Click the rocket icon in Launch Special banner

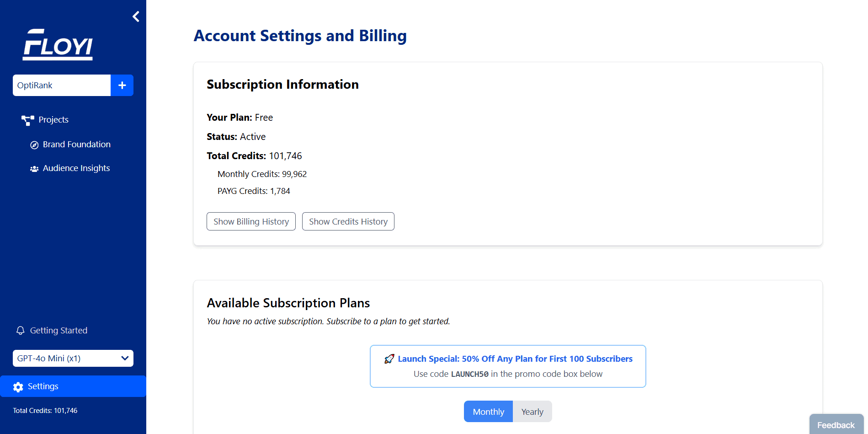pyautogui.click(x=389, y=359)
